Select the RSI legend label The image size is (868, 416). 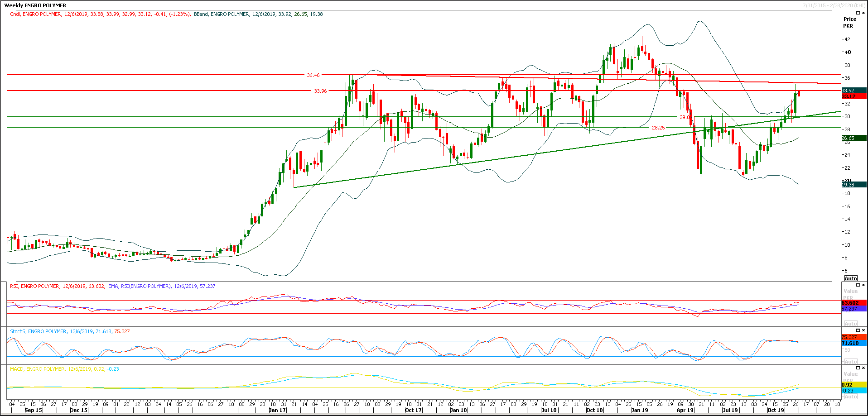click(x=57, y=286)
